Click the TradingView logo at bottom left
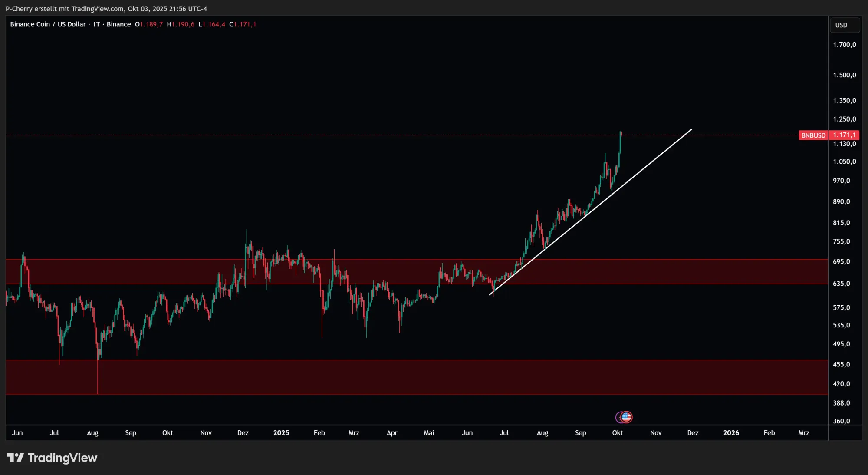Image resolution: width=868 pixels, height=475 pixels. pos(52,458)
